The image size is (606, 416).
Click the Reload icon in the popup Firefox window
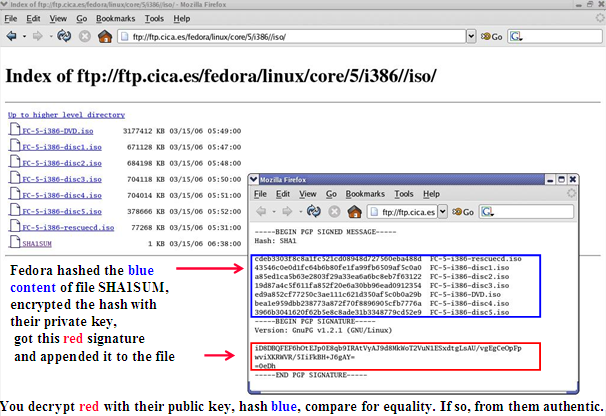pos(312,212)
